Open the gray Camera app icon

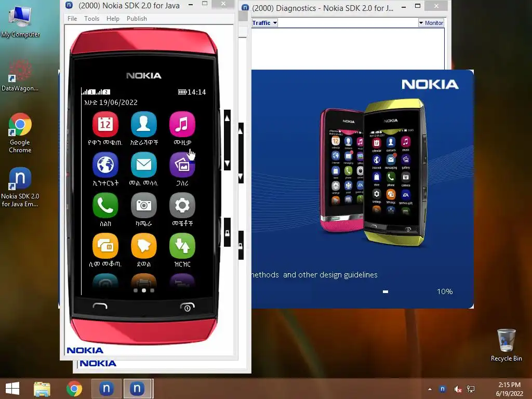[143, 205]
